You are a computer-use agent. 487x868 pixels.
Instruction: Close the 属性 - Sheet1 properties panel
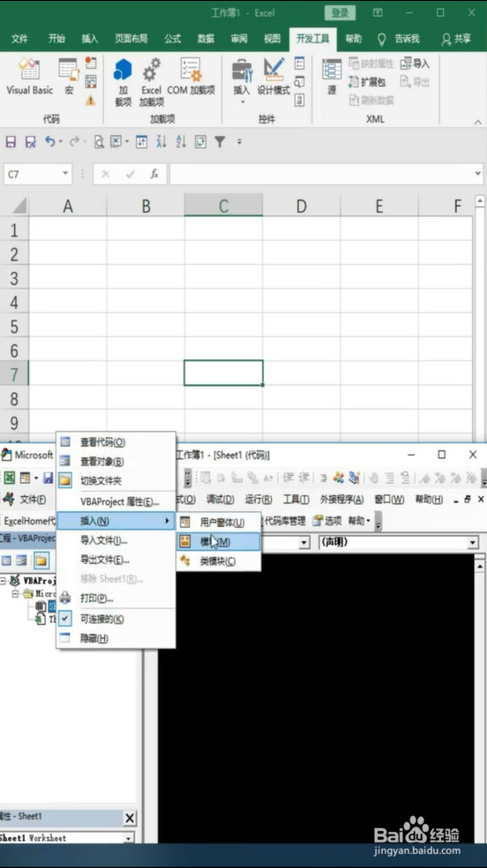(x=130, y=818)
